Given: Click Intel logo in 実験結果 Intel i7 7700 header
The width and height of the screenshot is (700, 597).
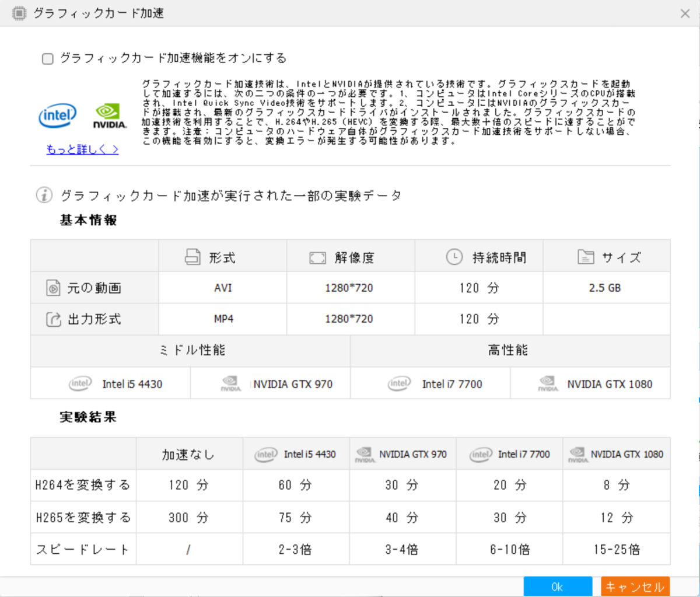Looking at the screenshot, I should point(481,455).
